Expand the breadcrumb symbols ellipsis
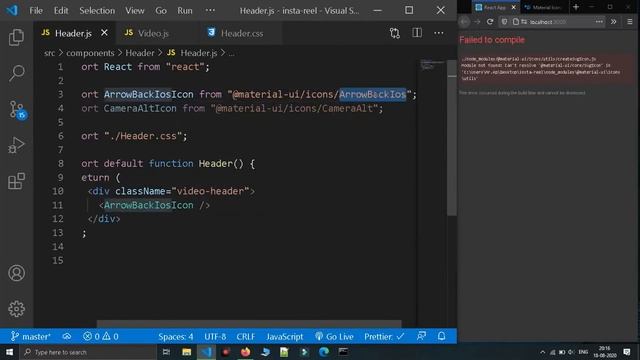The height and width of the screenshot is (360, 640). [x=231, y=53]
